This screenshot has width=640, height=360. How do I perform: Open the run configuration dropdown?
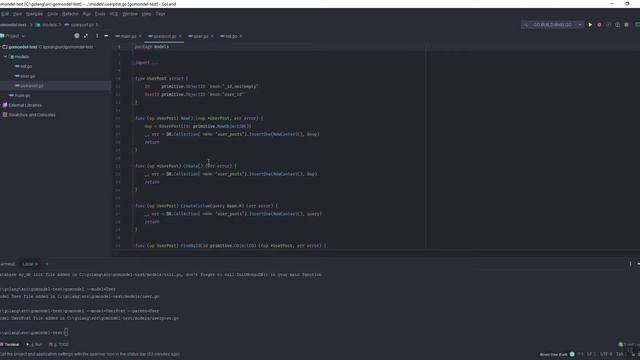point(553,25)
